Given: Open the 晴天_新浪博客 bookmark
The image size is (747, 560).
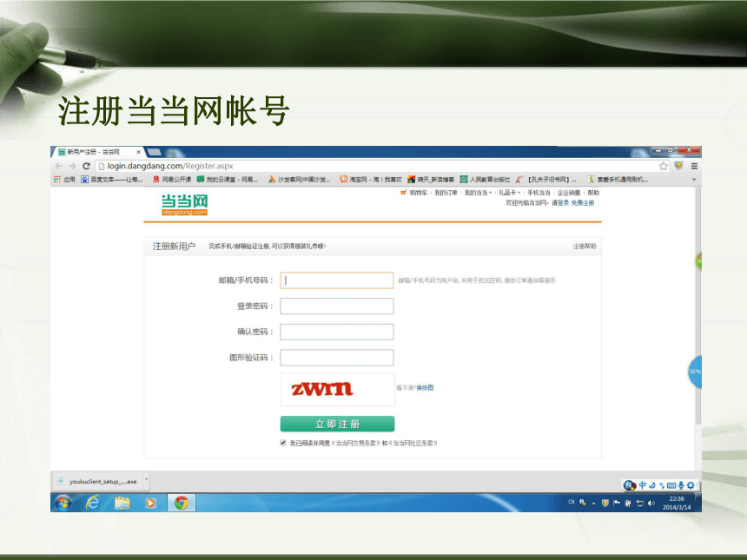Looking at the screenshot, I should [431, 180].
